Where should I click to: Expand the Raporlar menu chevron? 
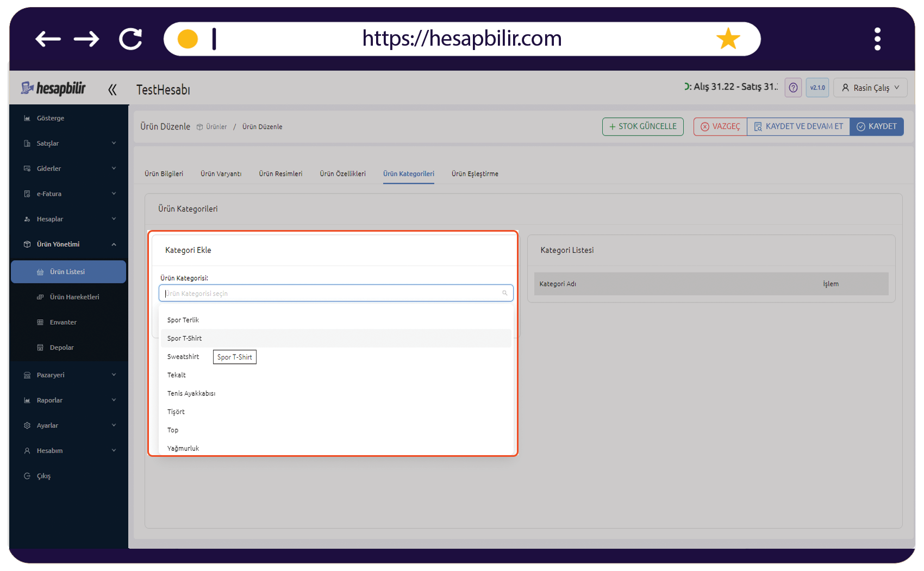pyautogui.click(x=114, y=400)
